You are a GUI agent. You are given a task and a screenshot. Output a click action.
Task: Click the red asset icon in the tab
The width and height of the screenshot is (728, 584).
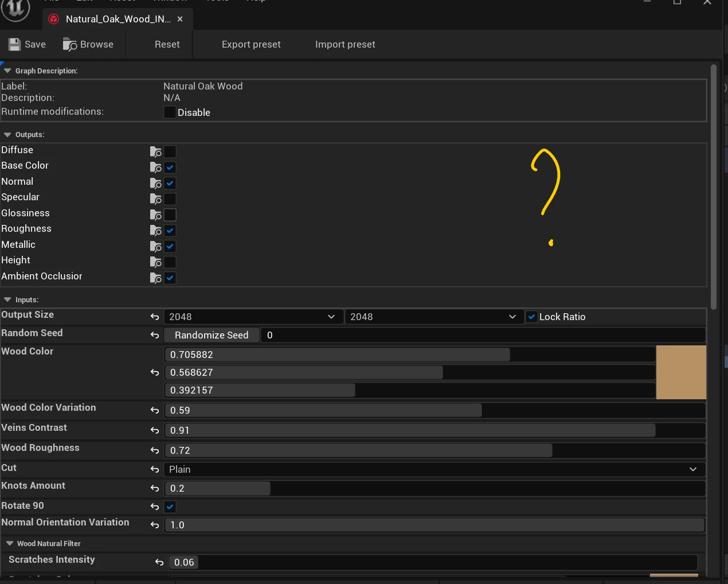(x=53, y=19)
